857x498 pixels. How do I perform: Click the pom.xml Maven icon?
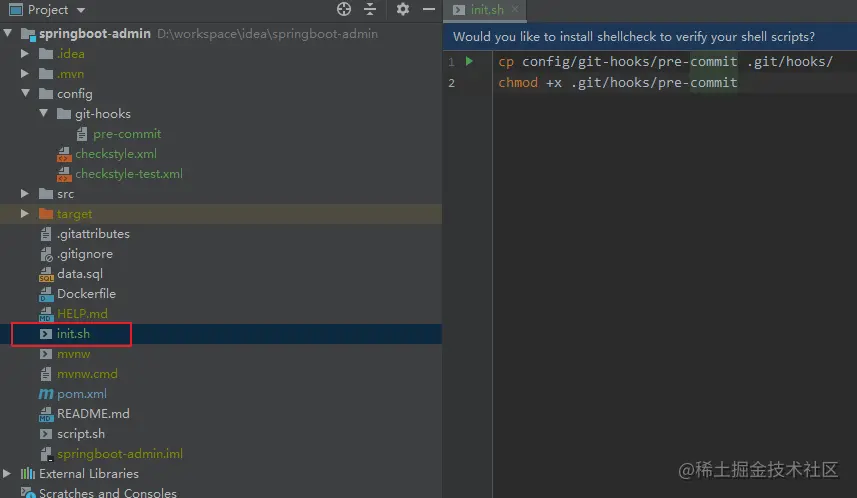pos(46,394)
